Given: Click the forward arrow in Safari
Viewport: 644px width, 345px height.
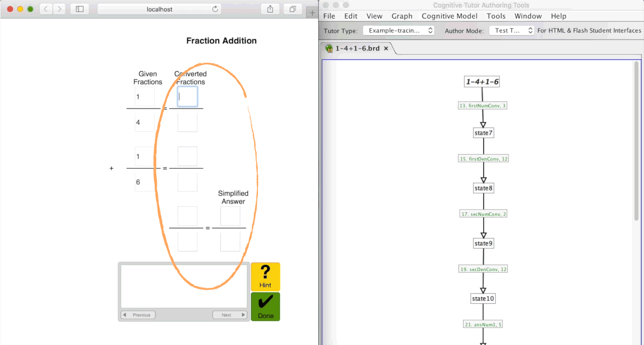Looking at the screenshot, I should [59, 9].
